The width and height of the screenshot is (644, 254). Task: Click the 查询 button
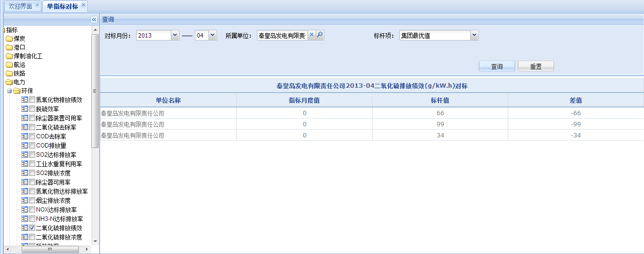click(497, 67)
